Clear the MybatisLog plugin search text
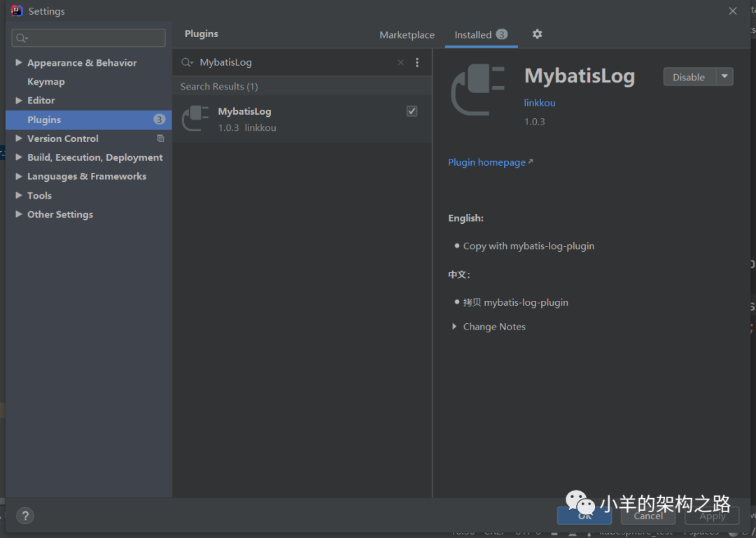Viewport: 756px width, 538px height. pyautogui.click(x=400, y=63)
